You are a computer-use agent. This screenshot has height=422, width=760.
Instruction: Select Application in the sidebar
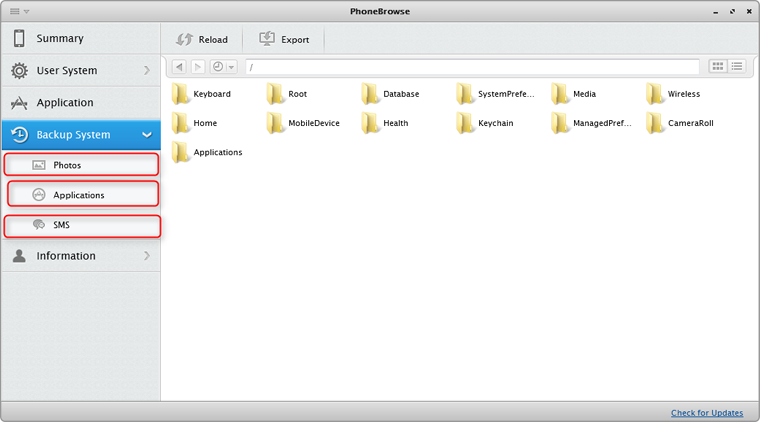pos(65,103)
